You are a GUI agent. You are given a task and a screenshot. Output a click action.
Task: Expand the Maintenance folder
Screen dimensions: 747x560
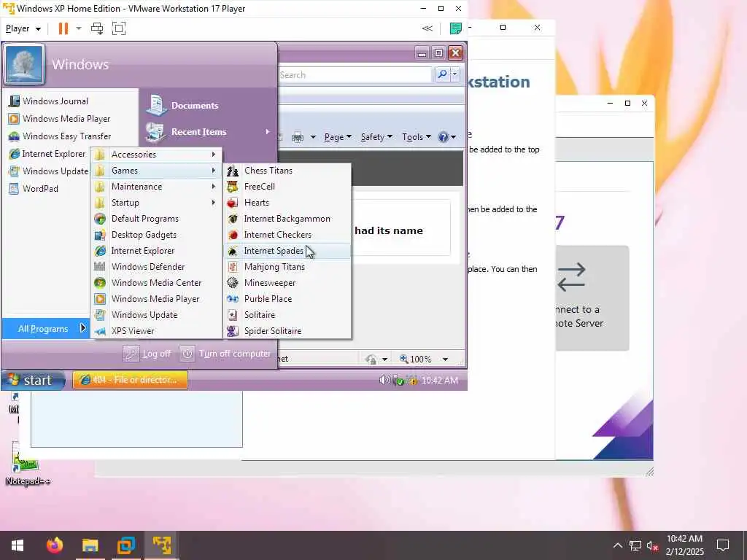(x=156, y=187)
